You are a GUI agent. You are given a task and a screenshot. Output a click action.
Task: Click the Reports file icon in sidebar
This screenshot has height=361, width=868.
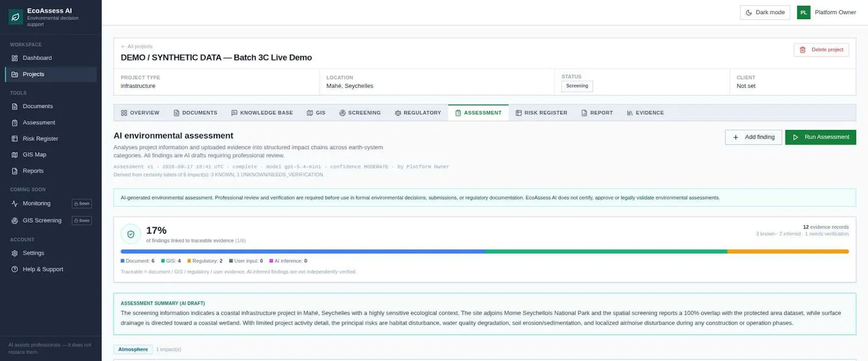(15, 171)
